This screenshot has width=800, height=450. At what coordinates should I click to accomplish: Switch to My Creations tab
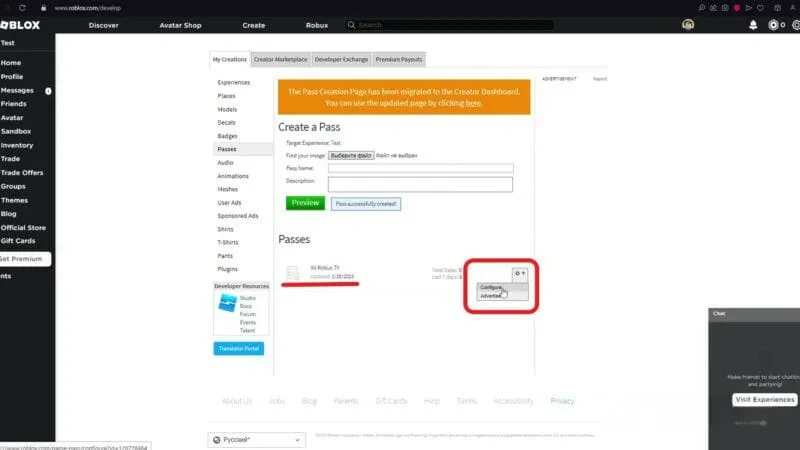click(x=230, y=59)
